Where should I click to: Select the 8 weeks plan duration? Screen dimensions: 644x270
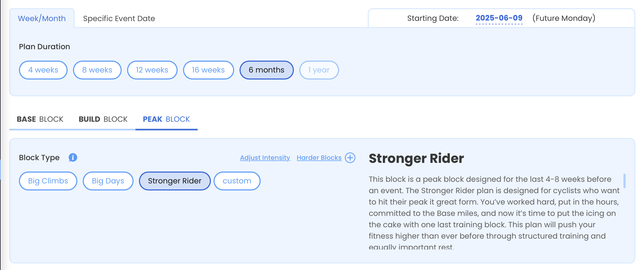coord(97,70)
